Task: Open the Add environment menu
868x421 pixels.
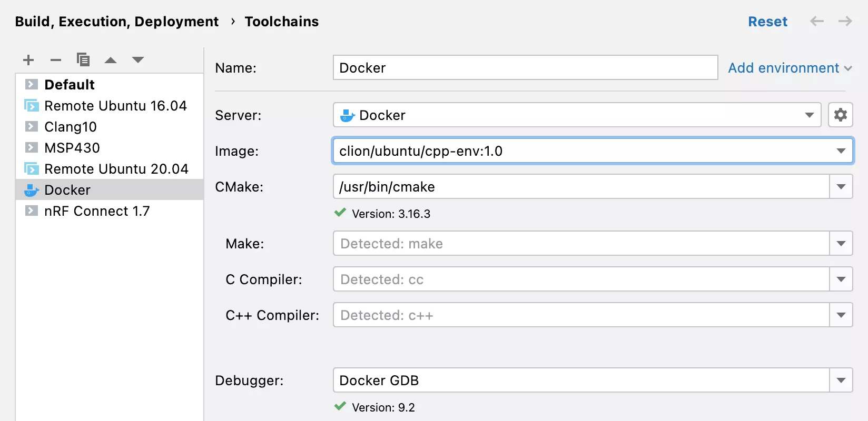Action: tap(790, 68)
